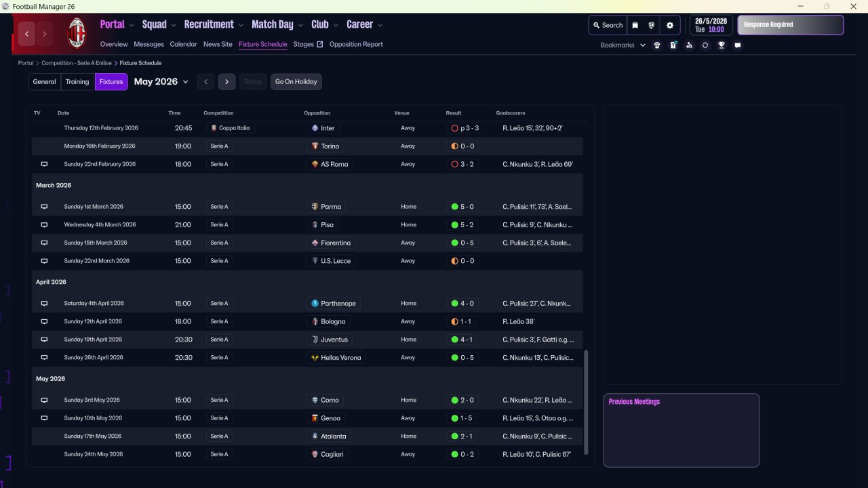Go to the previous month

(206, 82)
